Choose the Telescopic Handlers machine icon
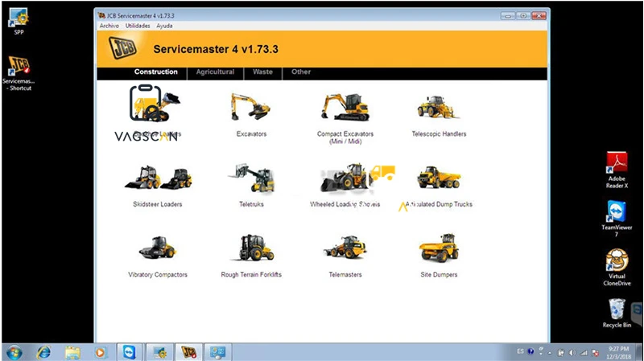644x361 pixels. 438,107
